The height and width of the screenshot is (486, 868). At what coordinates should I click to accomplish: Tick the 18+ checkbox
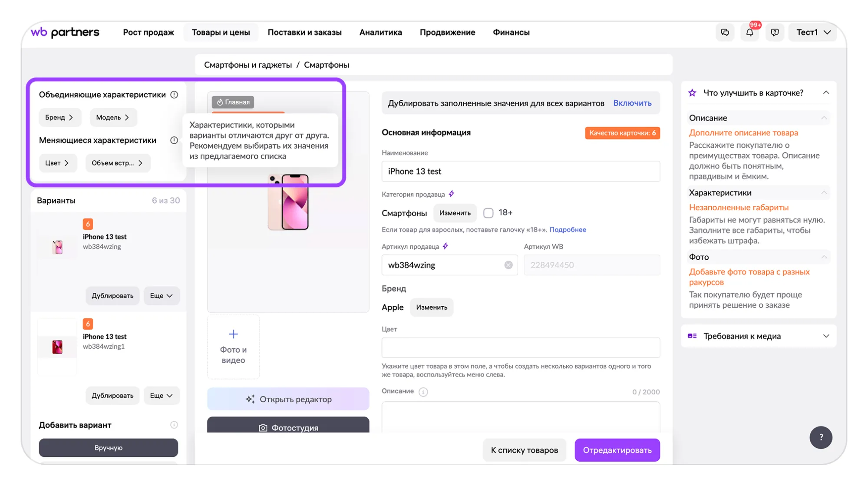pyautogui.click(x=488, y=213)
